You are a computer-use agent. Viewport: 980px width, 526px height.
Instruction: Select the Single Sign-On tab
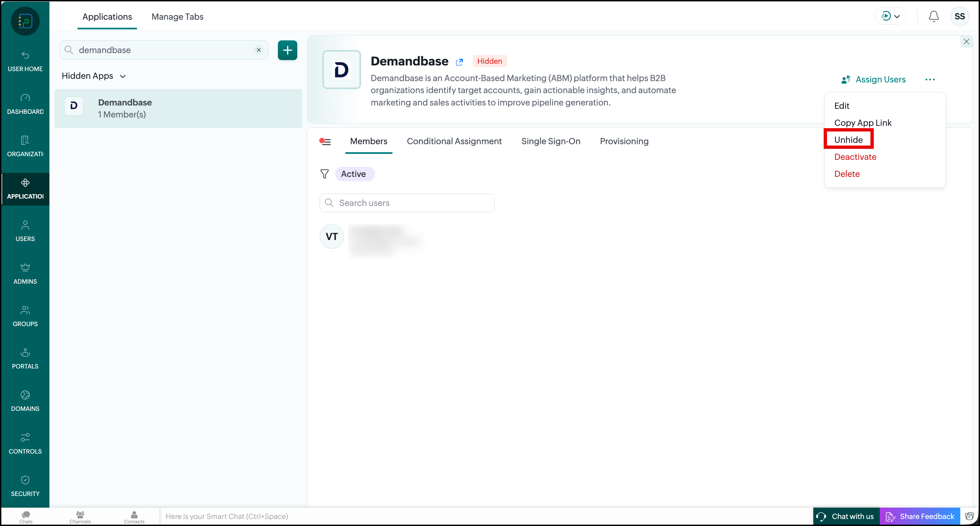click(550, 141)
